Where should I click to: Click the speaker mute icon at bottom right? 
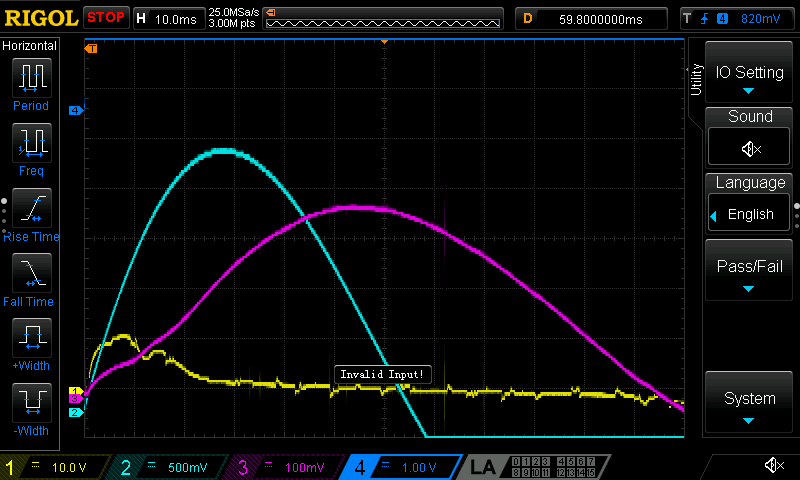[x=773, y=465]
